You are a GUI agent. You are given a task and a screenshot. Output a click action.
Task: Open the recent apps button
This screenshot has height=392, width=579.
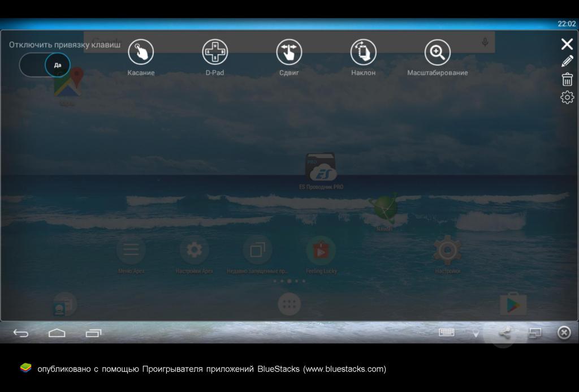(x=93, y=333)
